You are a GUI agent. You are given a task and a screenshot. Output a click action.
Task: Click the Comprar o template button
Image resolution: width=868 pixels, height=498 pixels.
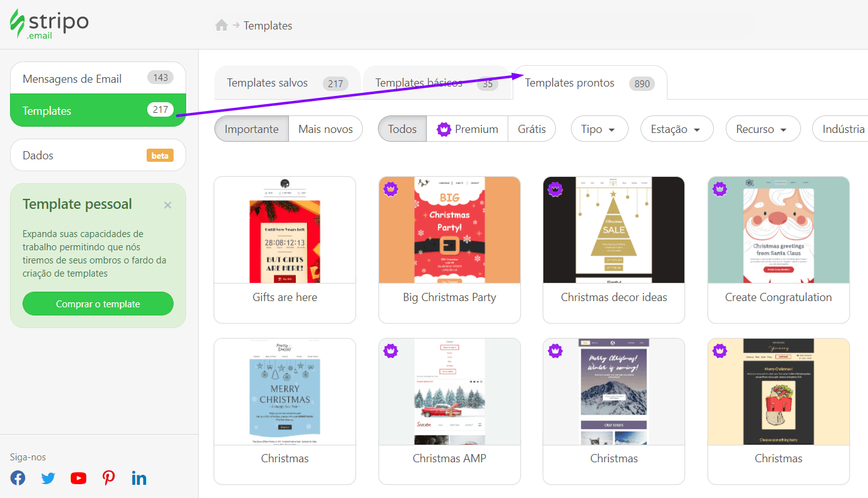click(x=98, y=303)
